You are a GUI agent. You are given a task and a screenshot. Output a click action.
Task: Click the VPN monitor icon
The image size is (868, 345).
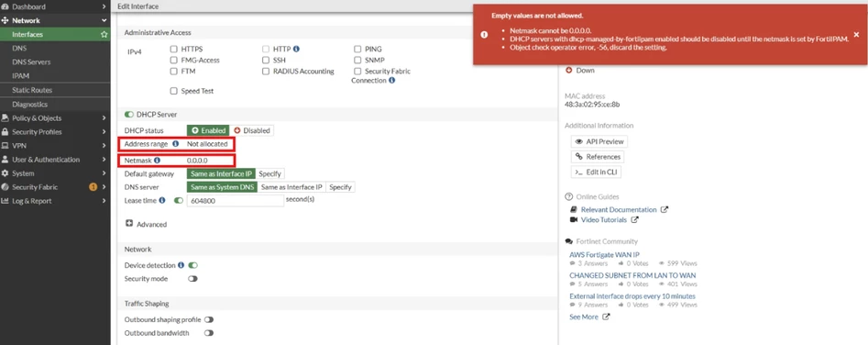tap(5, 146)
